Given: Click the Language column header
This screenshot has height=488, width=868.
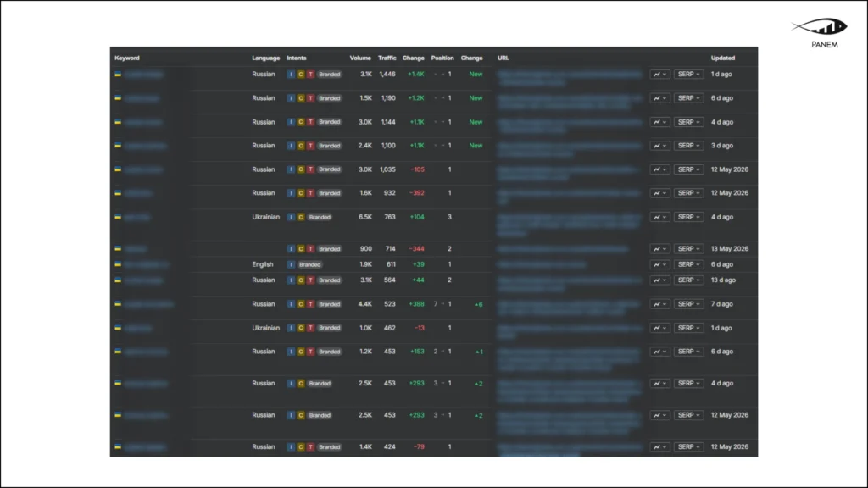Looking at the screenshot, I should [x=265, y=58].
